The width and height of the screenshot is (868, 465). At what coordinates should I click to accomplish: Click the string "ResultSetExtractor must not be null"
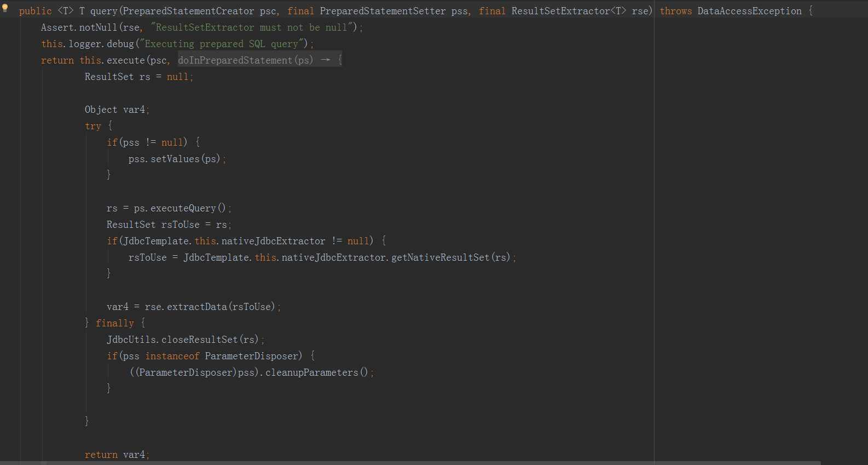(x=252, y=27)
